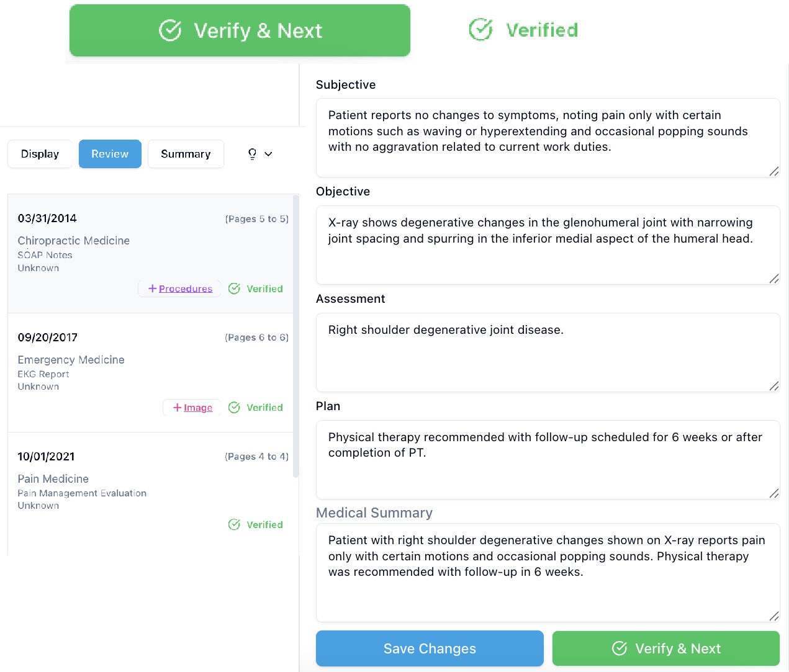Click the checkmark inside Verify & Next button
The image size is (789, 672).
[169, 30]
